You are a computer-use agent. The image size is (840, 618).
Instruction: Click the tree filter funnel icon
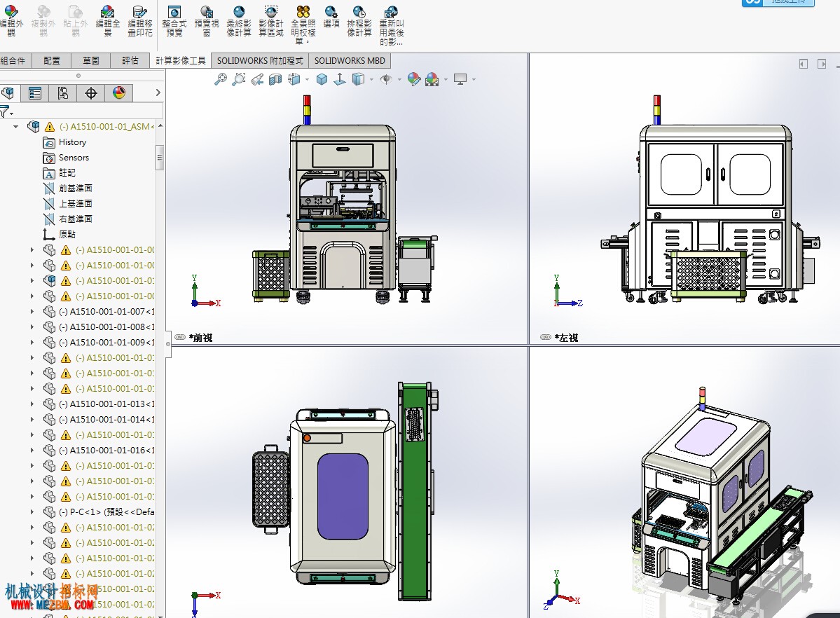pyautogui.click(x=4, y=111)
